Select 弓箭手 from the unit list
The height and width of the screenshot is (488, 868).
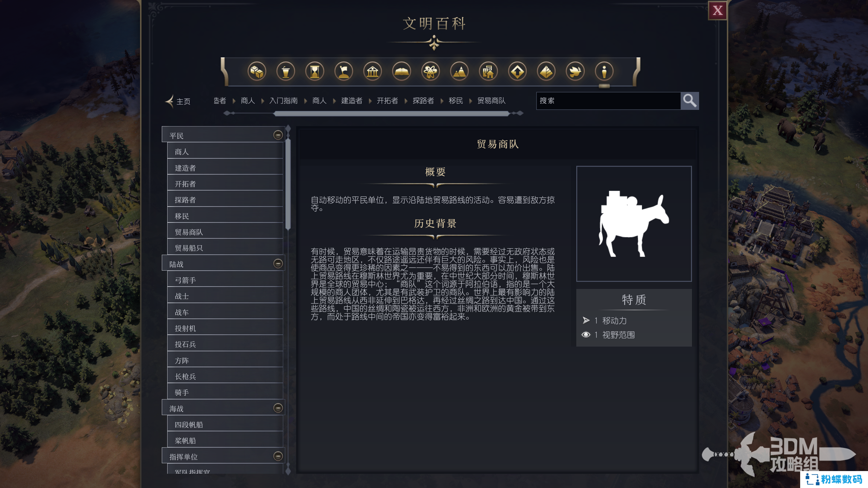(225, 280)
